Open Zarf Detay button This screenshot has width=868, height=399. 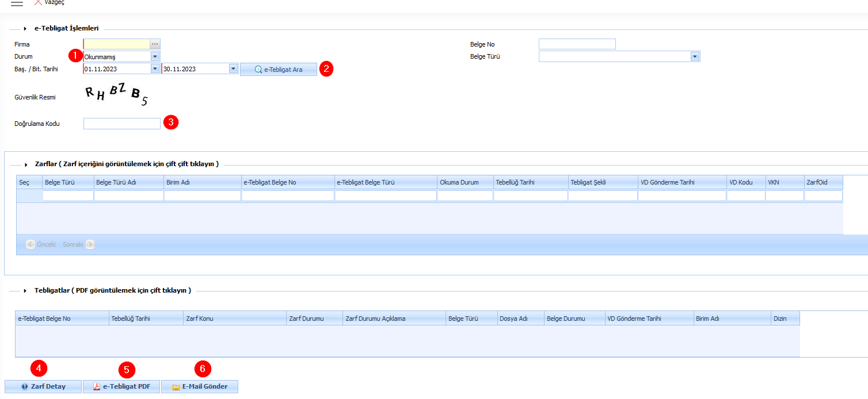tap(43, 386)
